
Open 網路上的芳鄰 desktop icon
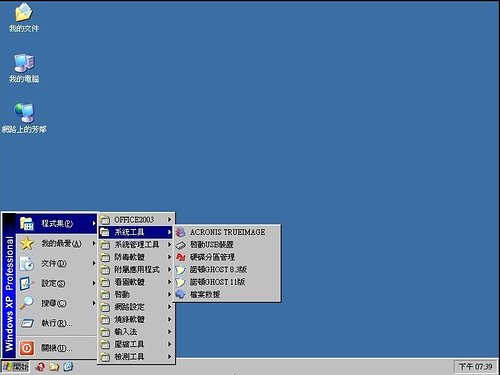pyautogui.click(x=24, y=118)
